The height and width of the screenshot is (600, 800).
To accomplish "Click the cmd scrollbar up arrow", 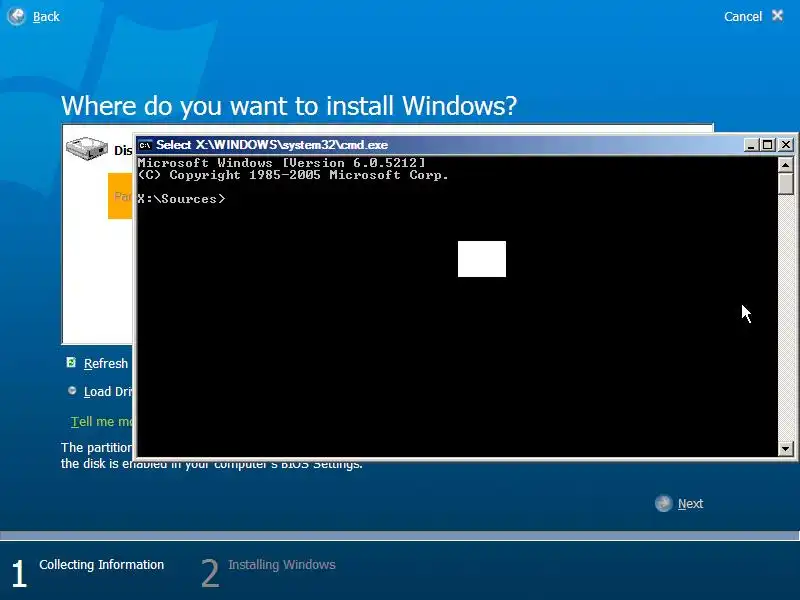I will (786, 165).
